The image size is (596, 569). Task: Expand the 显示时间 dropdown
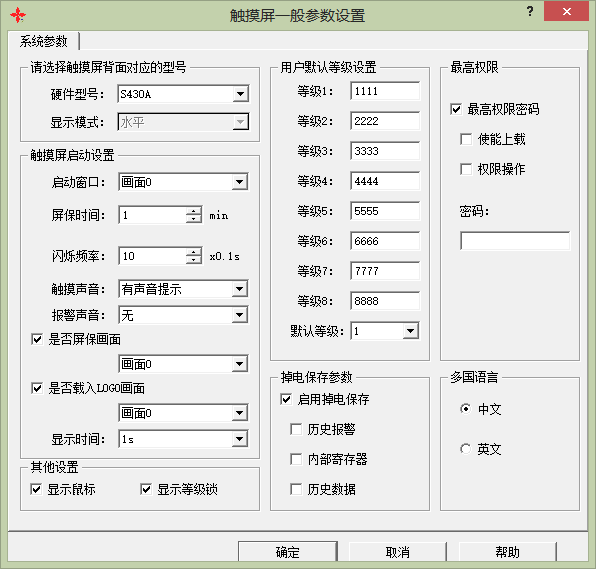click(239, 439)
